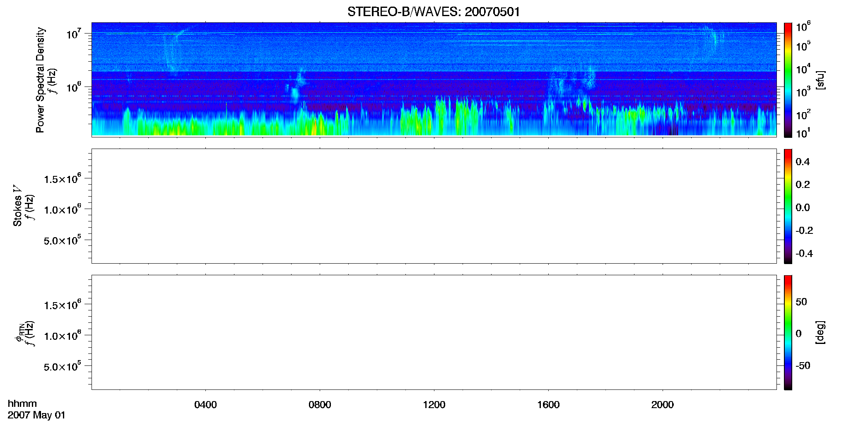This screenshot has width=868, height=447.
Task: Click the 0800 time tick label
Action: 320,405
